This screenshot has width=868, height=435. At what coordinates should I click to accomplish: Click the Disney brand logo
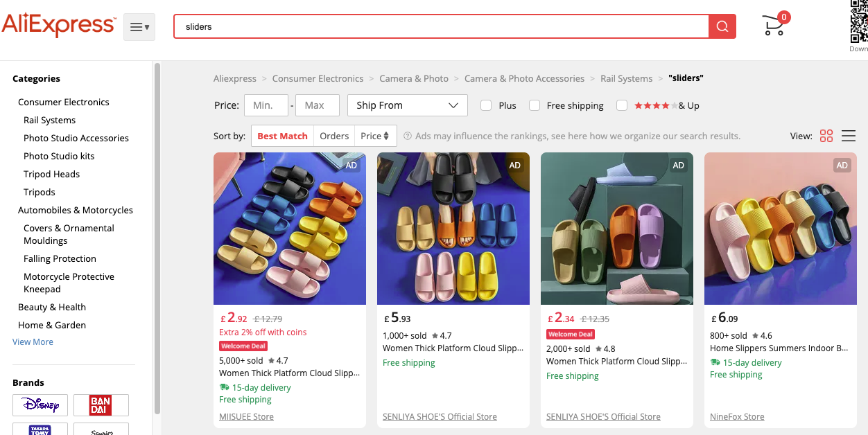tap(40, 405)
